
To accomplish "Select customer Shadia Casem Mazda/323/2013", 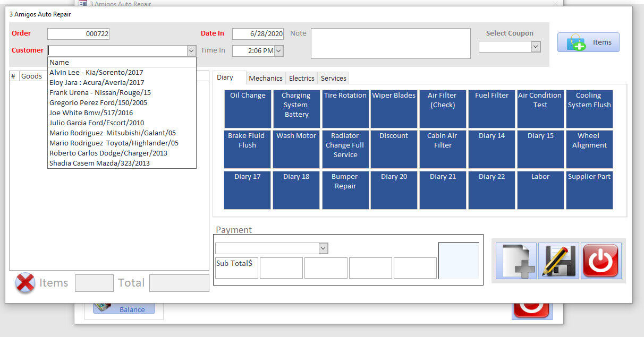I will [x=122, y=163].
